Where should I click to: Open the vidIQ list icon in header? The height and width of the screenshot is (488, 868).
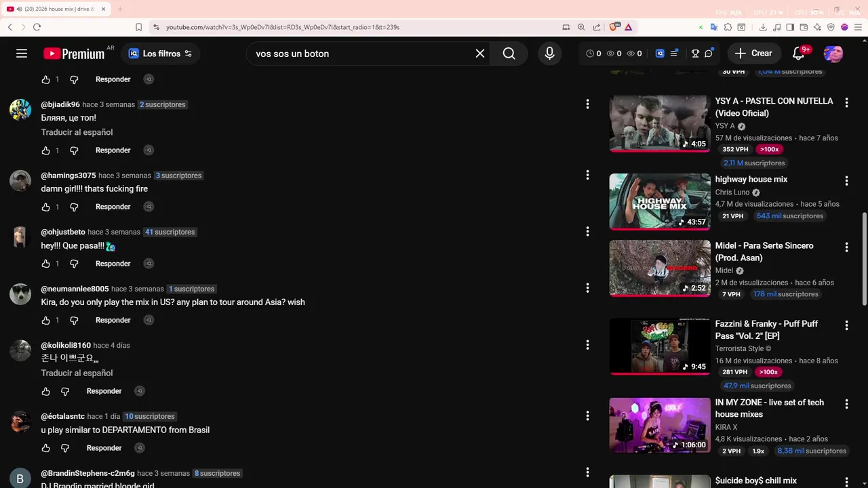point(674,54)
